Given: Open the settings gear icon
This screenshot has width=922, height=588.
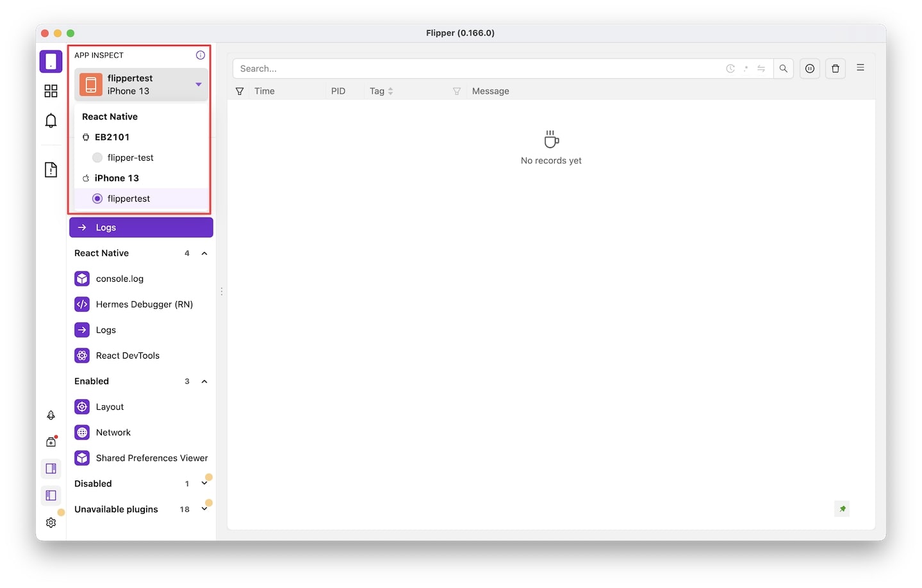Looking at the screenshot, I should [x=51, y=523].
